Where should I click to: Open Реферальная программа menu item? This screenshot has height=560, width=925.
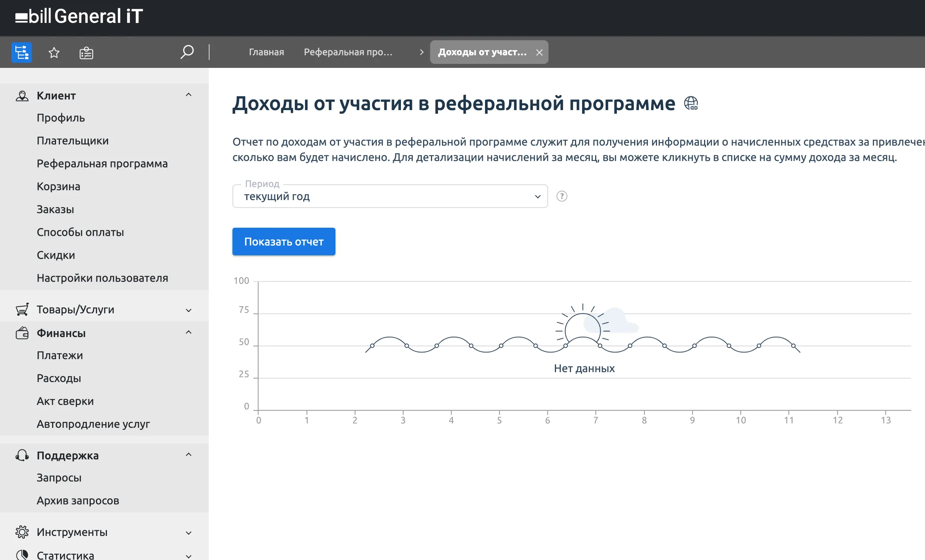click(x=102, y=163)
